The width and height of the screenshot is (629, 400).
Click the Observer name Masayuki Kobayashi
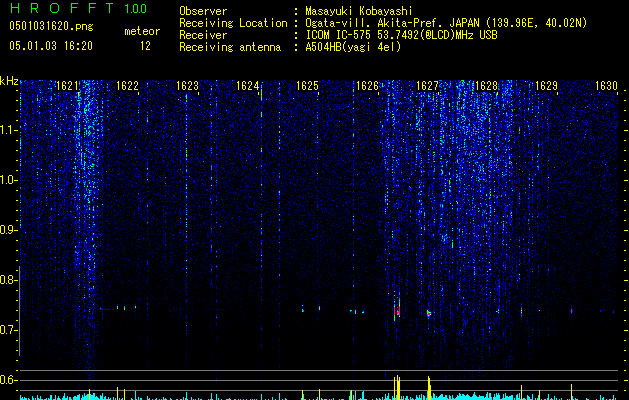click(359, 11)
